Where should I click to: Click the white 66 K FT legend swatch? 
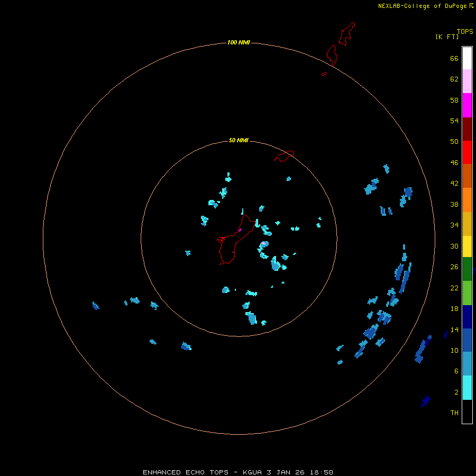tap(467, 58)
